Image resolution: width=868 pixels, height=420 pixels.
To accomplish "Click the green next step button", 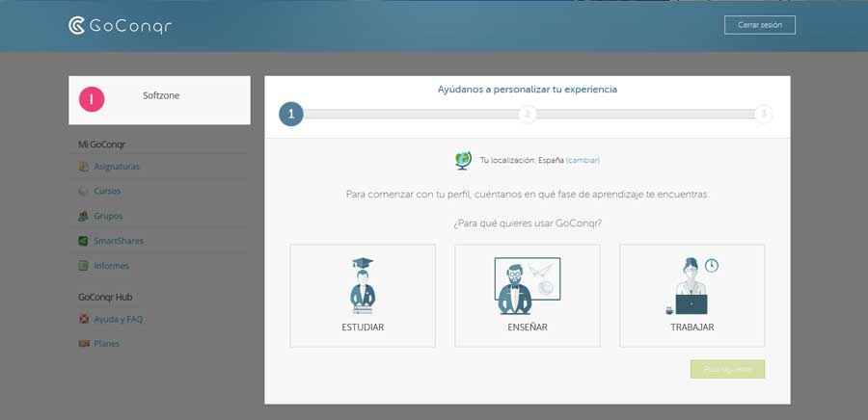I will click(x=727, y=369).
